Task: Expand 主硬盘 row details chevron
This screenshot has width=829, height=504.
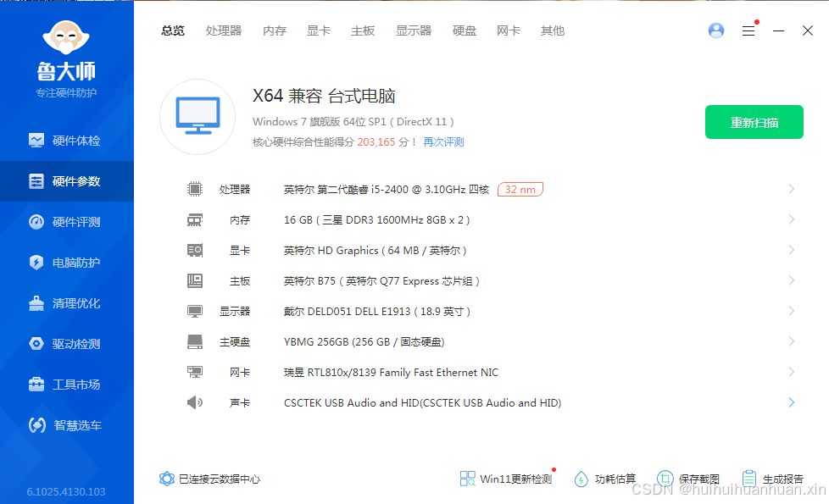Action: (x=792, y=342)
